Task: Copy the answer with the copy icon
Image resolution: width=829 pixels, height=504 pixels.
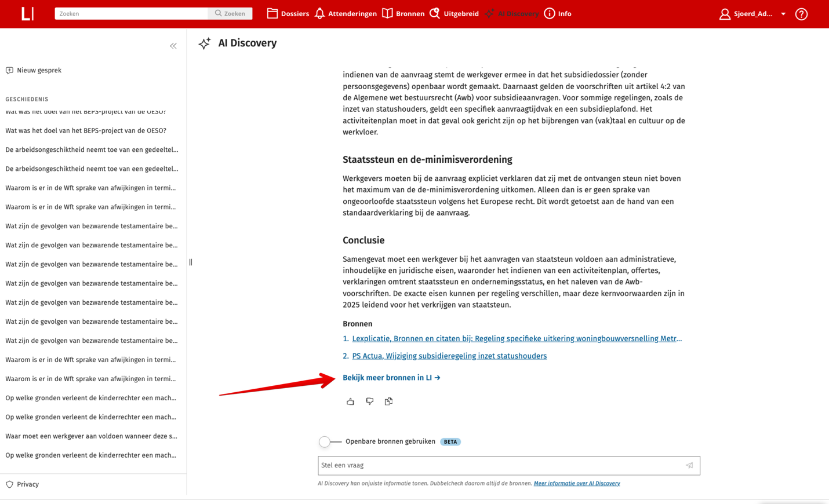Action: pos(388,401)
